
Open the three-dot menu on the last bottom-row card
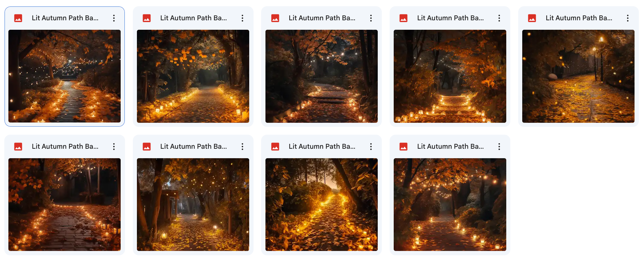pyautogui.click(x=499, y=146)
